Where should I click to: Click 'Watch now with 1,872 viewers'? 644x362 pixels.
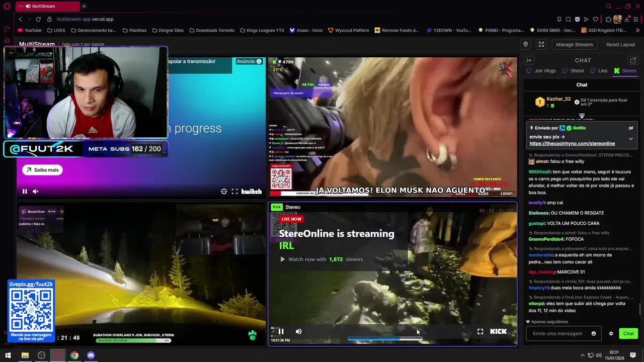tap(321, 259)
